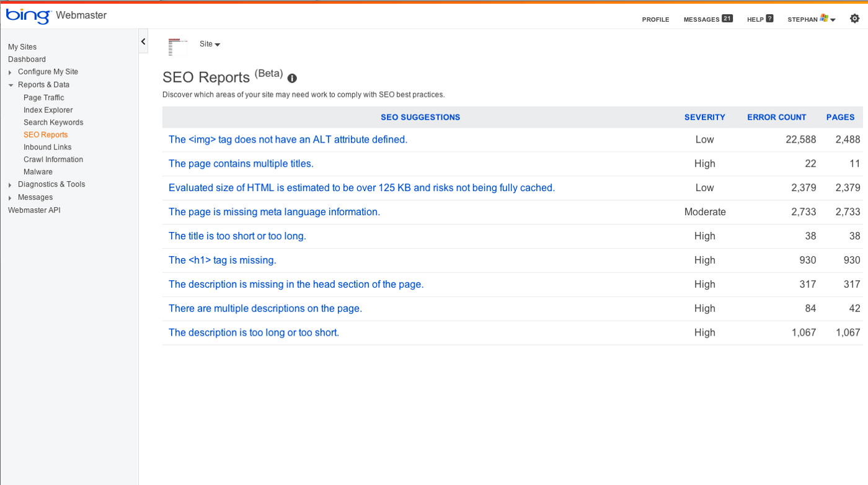Open the settings gear icon

854,19
